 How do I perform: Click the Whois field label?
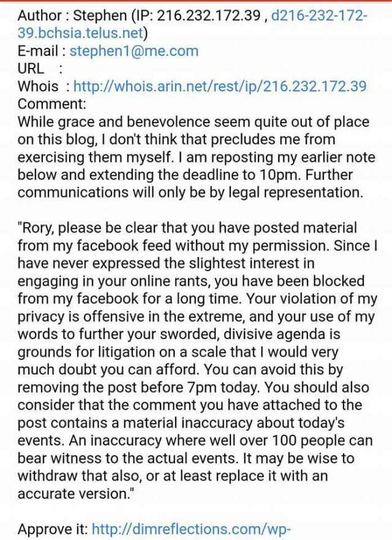[39, 86]
